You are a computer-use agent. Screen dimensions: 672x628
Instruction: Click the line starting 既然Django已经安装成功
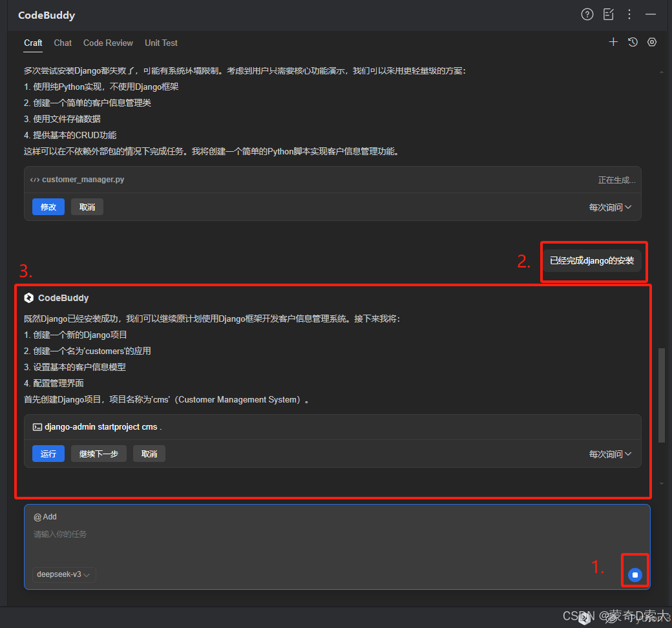click(x=212, y=319)
